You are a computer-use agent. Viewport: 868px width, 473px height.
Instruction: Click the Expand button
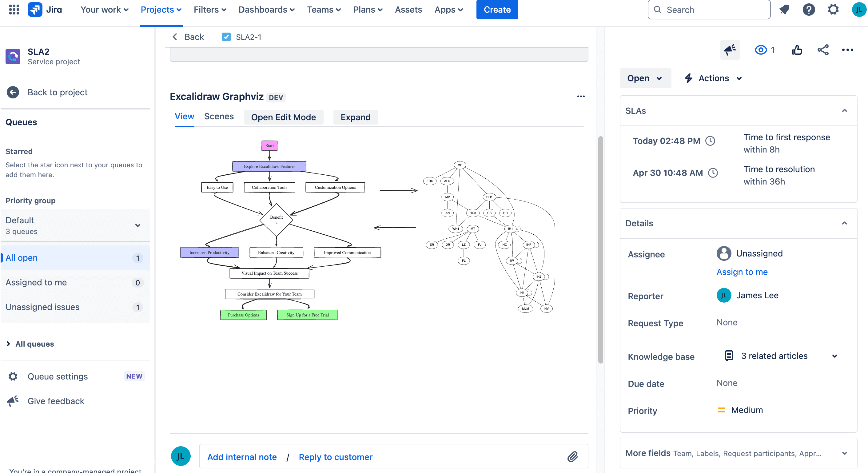pos(355,117)
